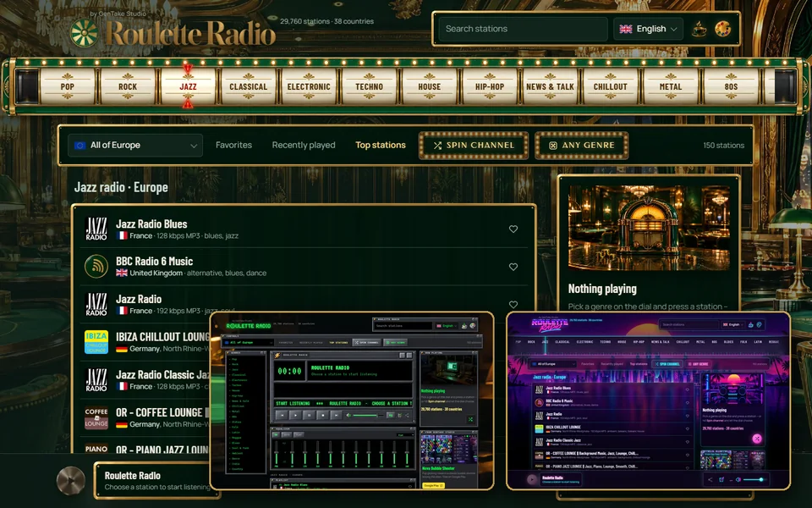Click the ANY GENRE button
The width and height of the screenshot is (812, 508).
click(582, 145)
